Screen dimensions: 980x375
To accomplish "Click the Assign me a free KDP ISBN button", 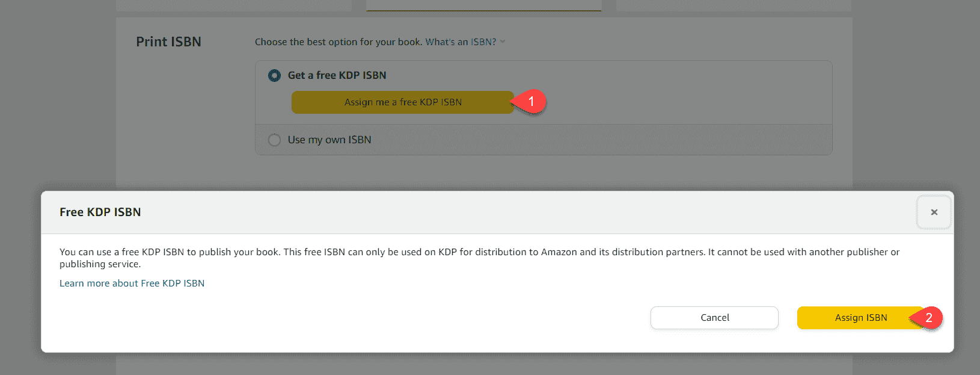I will [402, 102].
